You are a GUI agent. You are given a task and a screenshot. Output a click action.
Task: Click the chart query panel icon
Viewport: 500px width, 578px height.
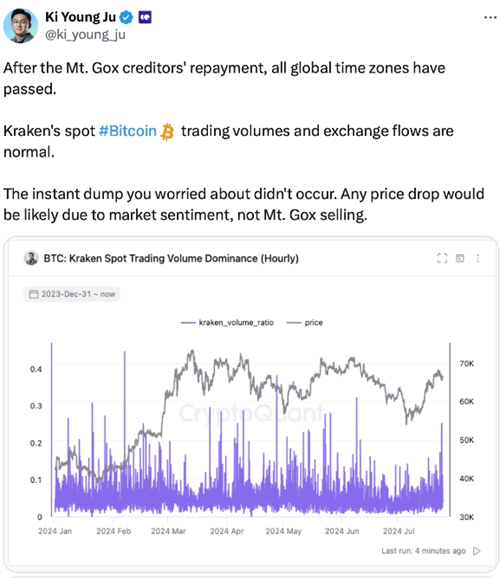[460, 258]
